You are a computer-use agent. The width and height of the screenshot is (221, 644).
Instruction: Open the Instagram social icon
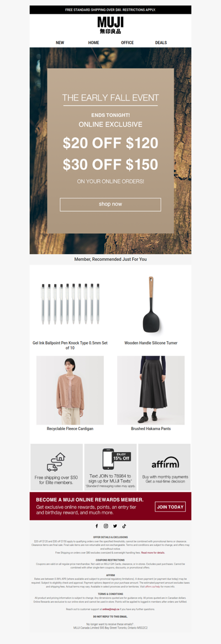[x=106, y=526]
